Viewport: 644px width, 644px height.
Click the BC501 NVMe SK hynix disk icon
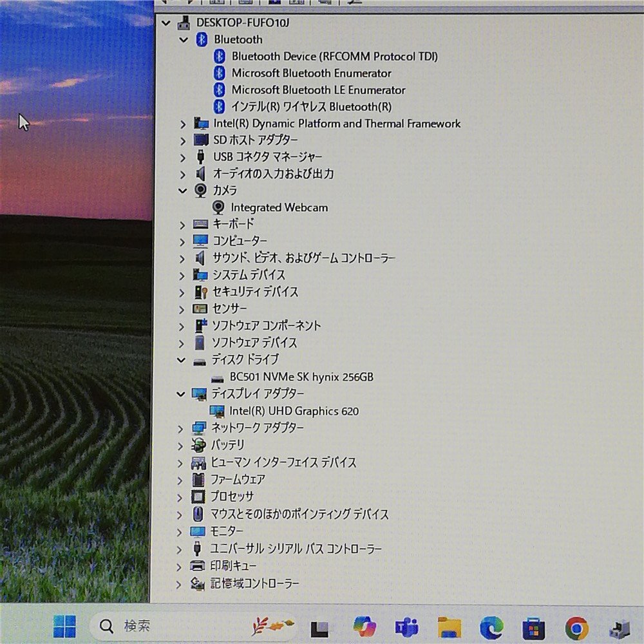point(218,377)
